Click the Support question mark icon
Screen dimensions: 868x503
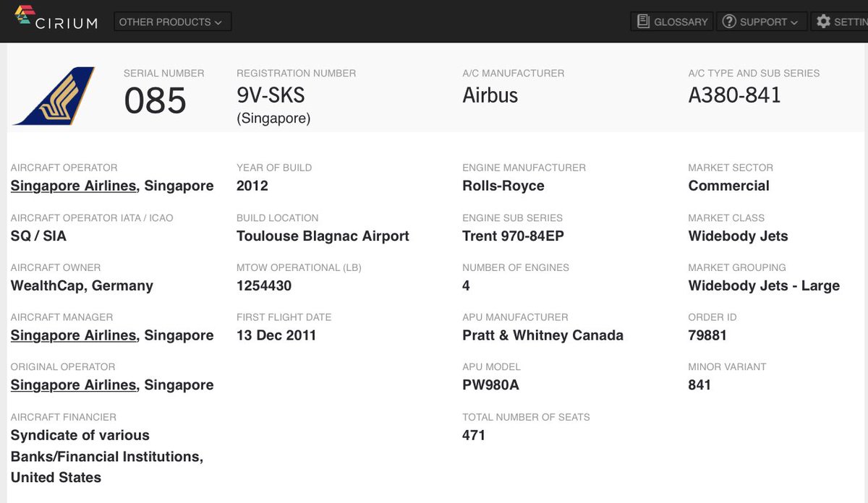pos(729,22)
